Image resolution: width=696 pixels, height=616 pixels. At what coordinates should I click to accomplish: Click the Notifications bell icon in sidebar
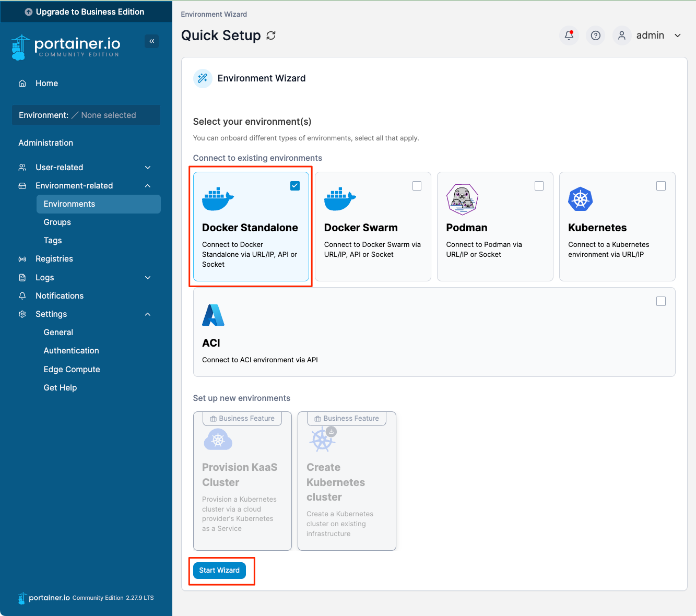click(x=22, y=296)
